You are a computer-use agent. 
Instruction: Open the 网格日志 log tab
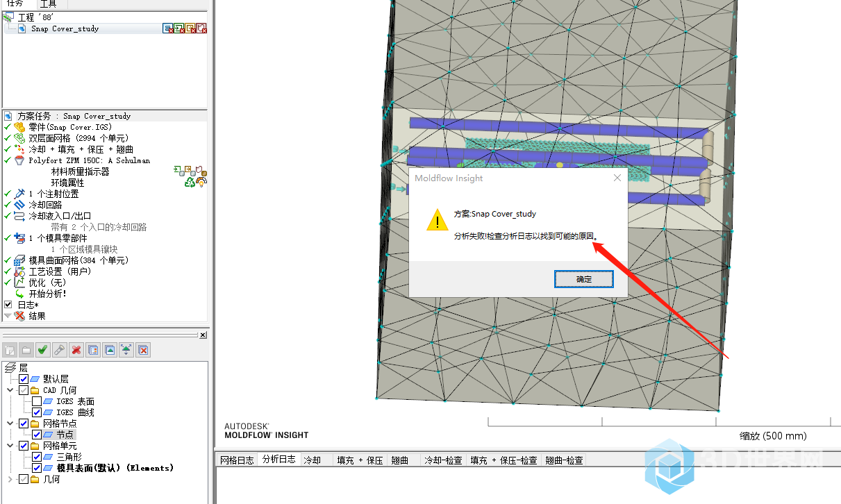[237, 460]
